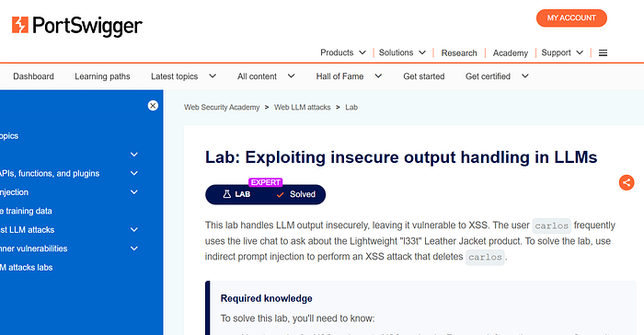Open the Research page
Screen dimensions: 644x335
459,53
